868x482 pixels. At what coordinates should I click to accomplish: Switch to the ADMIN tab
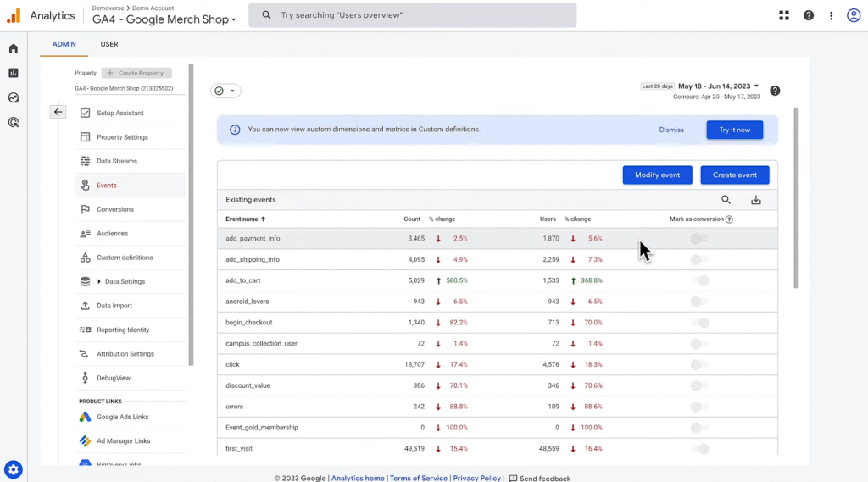(x=64, y=44)
